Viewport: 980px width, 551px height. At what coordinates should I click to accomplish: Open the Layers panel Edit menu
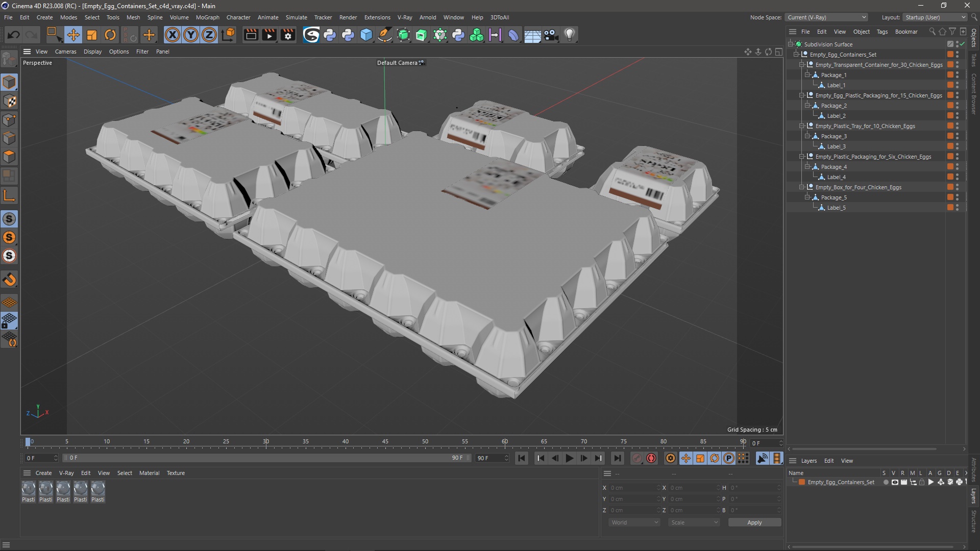[829, 461]
